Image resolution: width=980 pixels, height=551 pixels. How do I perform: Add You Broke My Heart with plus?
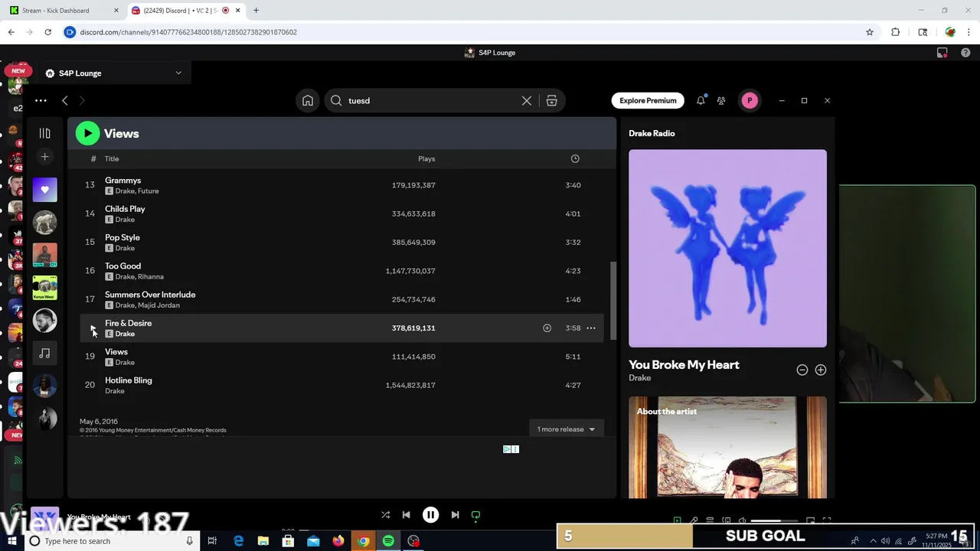pos(820,370)
